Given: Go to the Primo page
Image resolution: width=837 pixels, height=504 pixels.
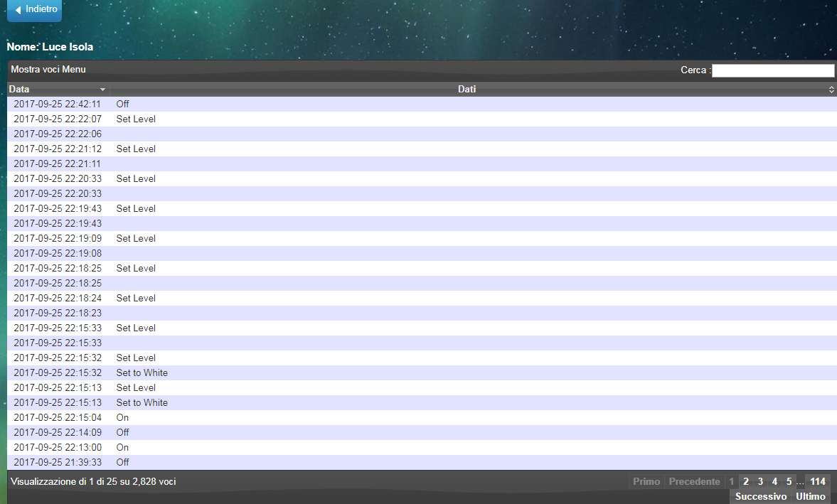Looking at the screenshot, I should (x=646, y=481).
